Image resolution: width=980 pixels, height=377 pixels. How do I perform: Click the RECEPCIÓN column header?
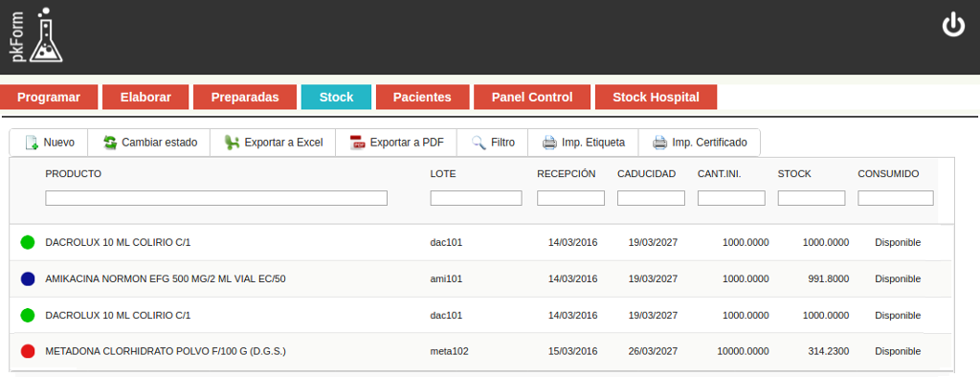tap(567, 174)
